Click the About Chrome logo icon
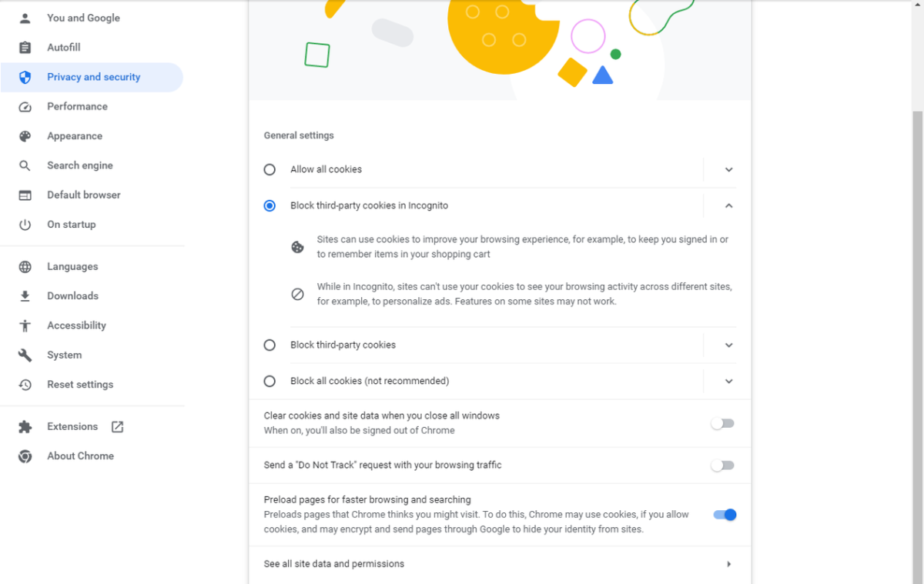The height and width of the screenshot is (584, 924). pos(25,456)
